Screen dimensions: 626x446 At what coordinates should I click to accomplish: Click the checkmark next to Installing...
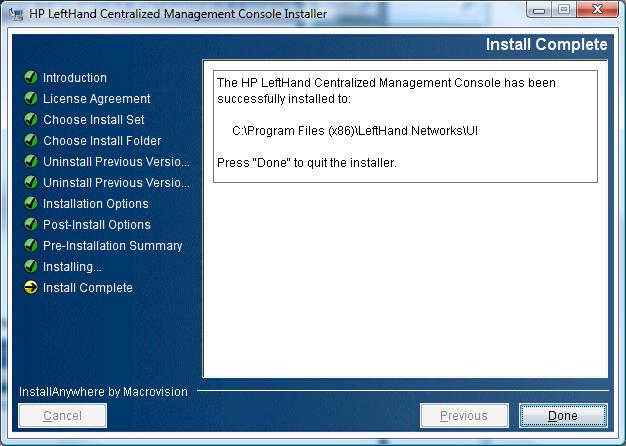click(31, 267)
